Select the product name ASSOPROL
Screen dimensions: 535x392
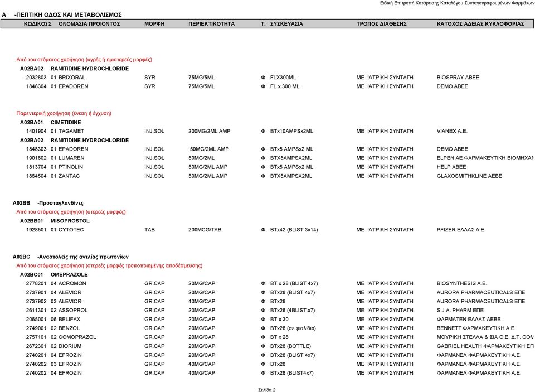coord(73,311)
